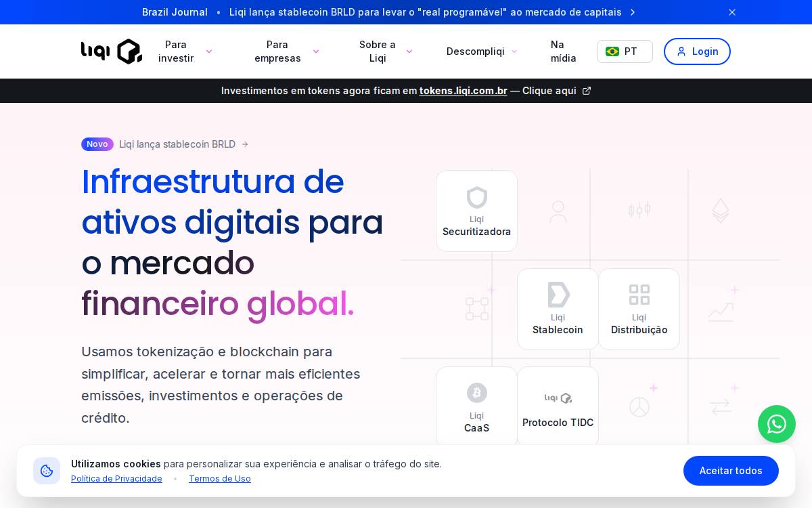Expand the Para empresas menu
Viewport: 812px width, 508px height.
pyautogui.click(x=287, y=51)
